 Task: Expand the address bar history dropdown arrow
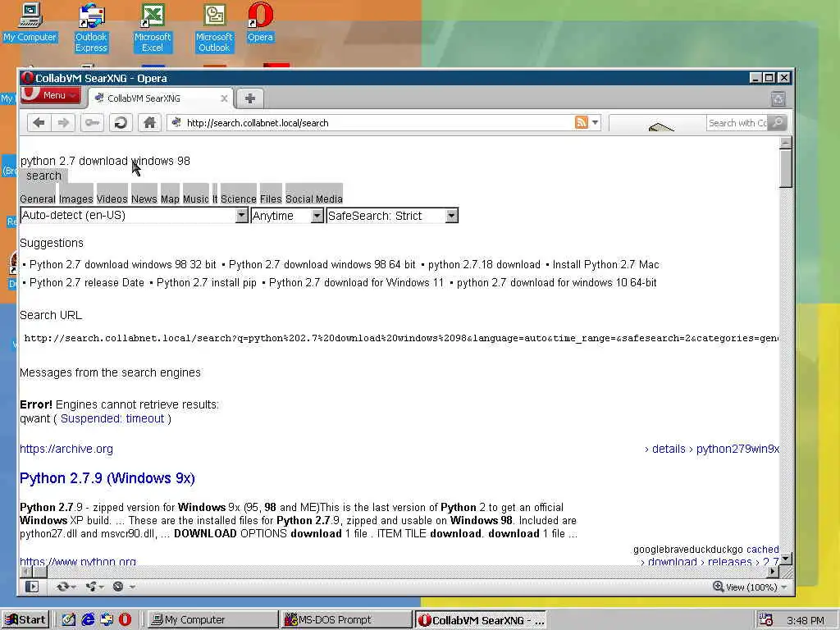coord(595,123)
